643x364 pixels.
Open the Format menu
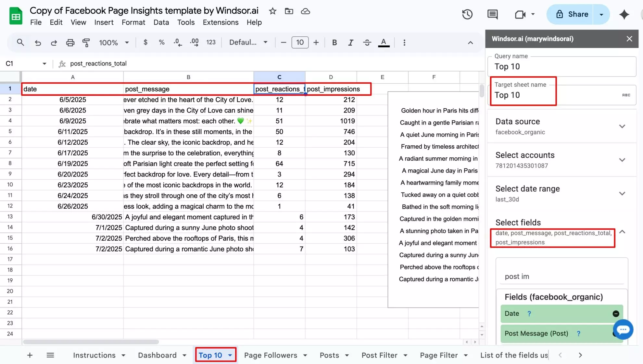[133, 22]
